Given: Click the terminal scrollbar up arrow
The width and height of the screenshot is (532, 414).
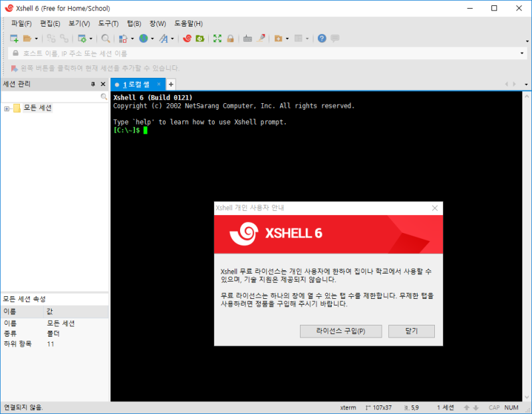Looking at the screenshot, I should (527, 96).
